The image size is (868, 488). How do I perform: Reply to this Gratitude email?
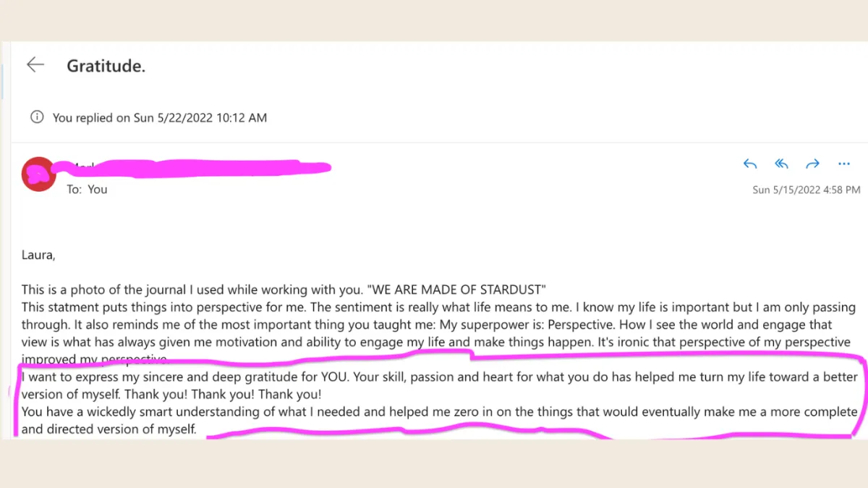point(750,164)
